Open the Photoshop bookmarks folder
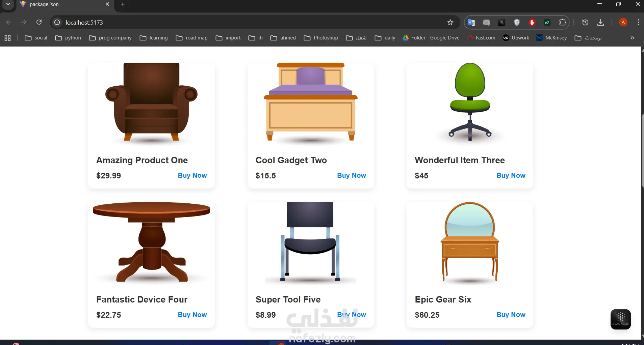This screenshot has width=644, height=345. click(321, 38)
